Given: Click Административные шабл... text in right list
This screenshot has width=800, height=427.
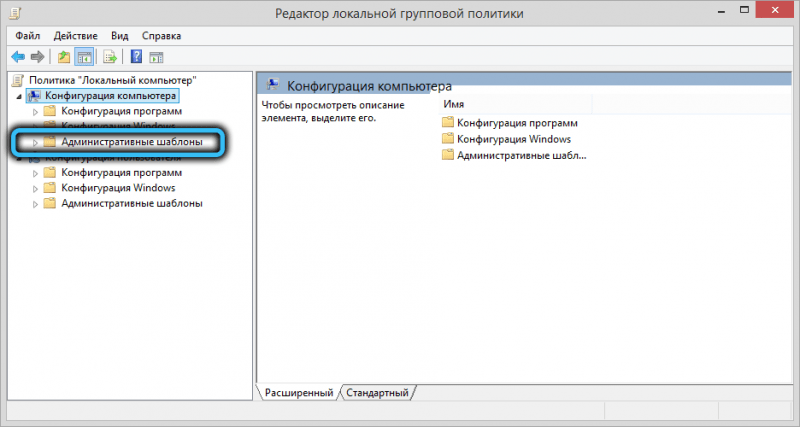Looking at the screenshot, I should click(x=521, y=155).
